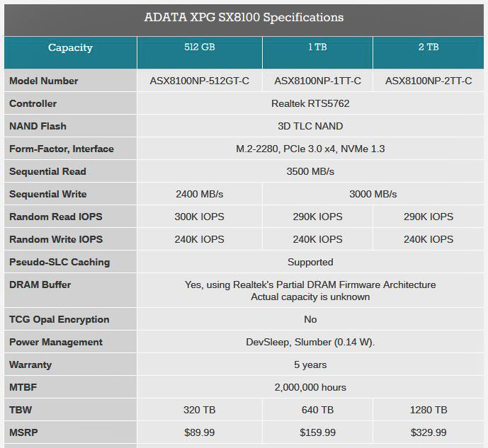Click the '2 TB' column header
This screenshot has width=488, height=448.
click(x=429, y=47)
